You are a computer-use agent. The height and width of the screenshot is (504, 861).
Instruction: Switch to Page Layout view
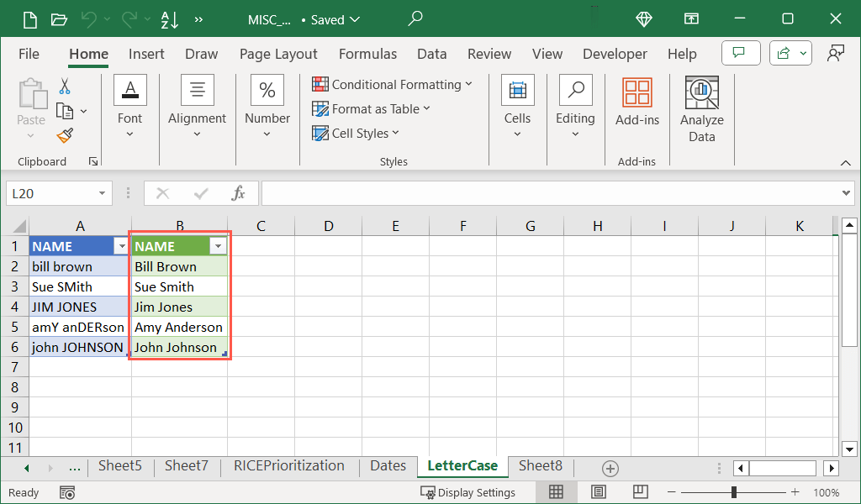599,492
